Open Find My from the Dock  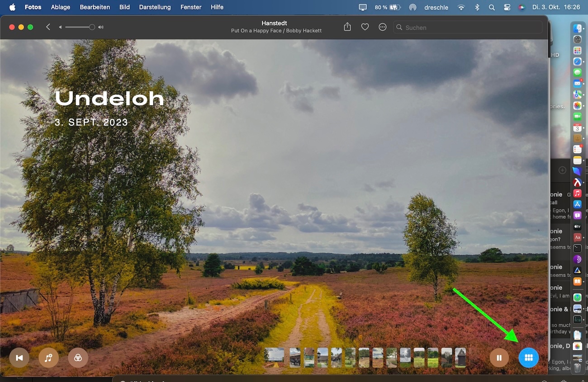tap(578, 297)
